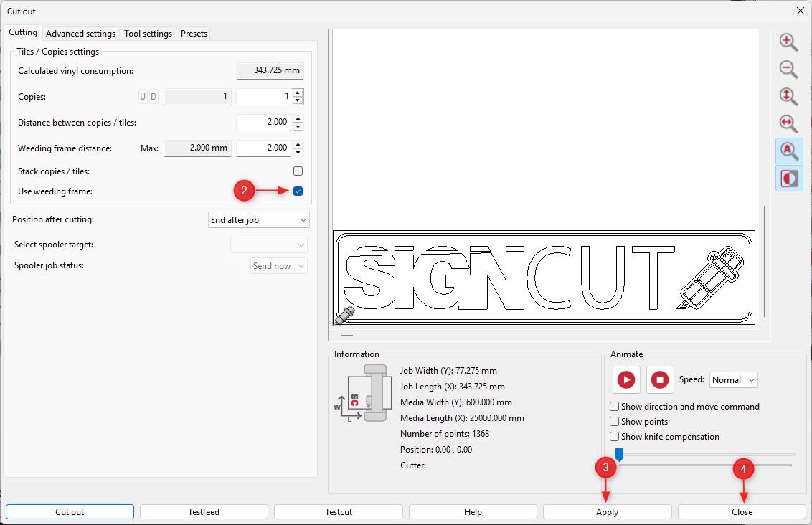This screenshot has height=525, width=812.
Task: Decrease Distance between copies with down arrow
Action: coord(298,126)
